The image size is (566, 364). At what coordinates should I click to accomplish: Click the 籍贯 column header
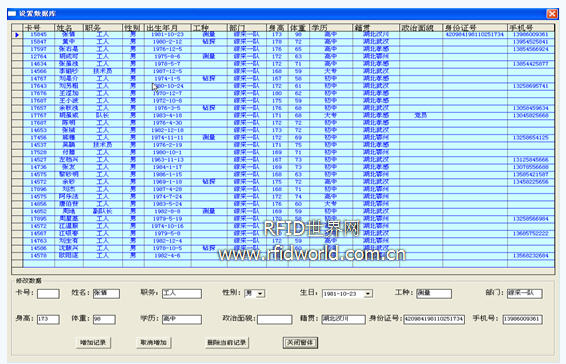376,27
